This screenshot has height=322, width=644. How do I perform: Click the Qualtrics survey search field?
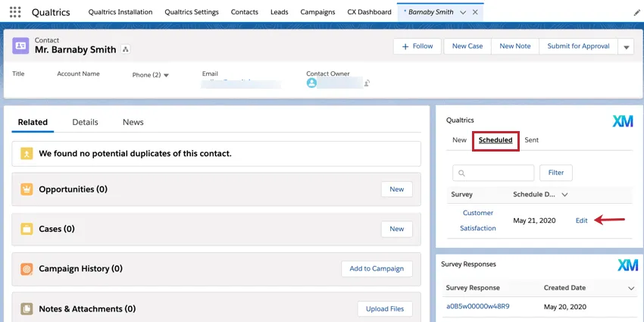(493, 173)
